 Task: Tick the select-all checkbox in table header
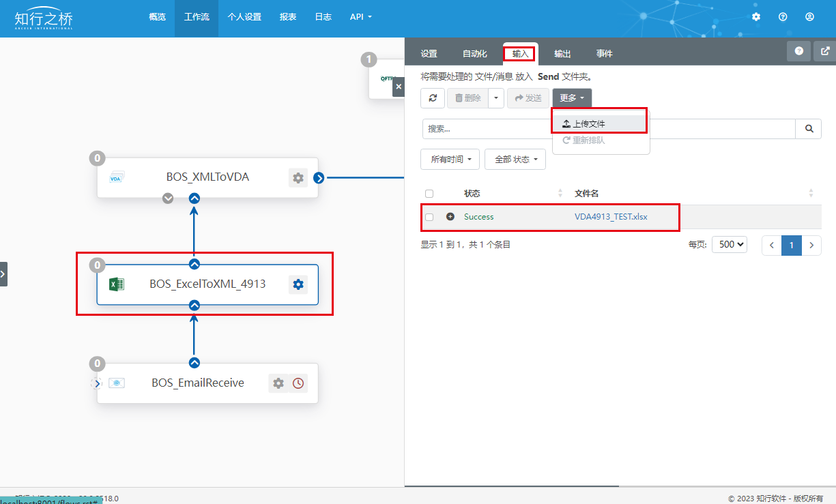tap(429, 194)
